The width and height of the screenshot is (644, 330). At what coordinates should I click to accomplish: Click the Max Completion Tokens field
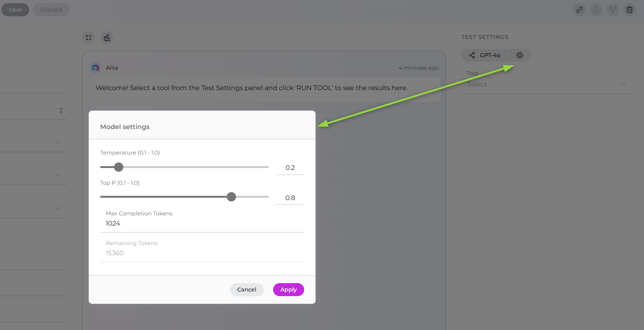pyautogui.click(x=202, y=223)
